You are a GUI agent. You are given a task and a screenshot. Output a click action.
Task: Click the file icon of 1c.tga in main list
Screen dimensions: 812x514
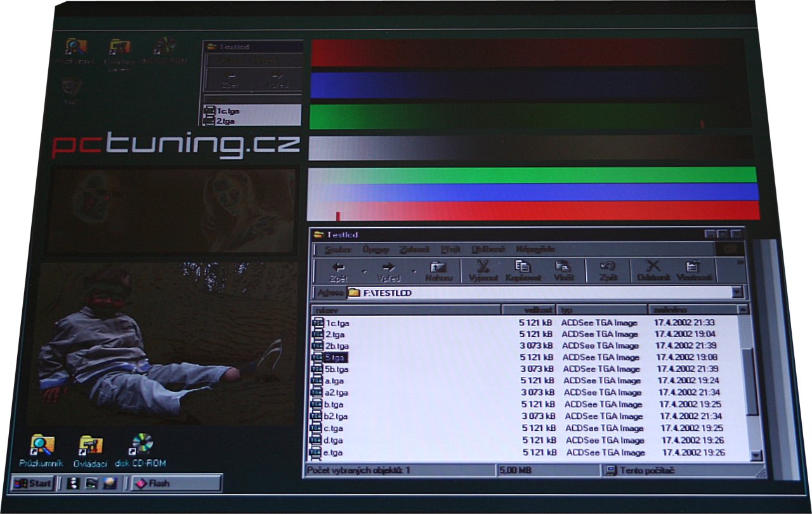317,323
